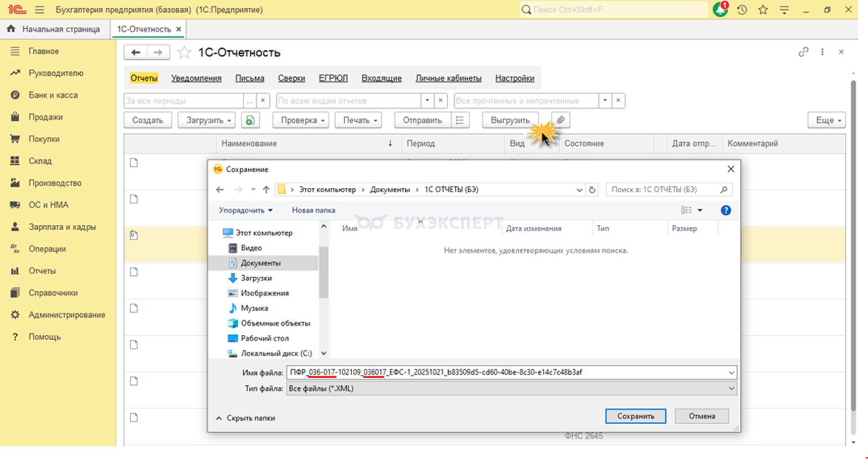Select Локальный диск (C:) in the folder tree

click(x=276, y=353)
